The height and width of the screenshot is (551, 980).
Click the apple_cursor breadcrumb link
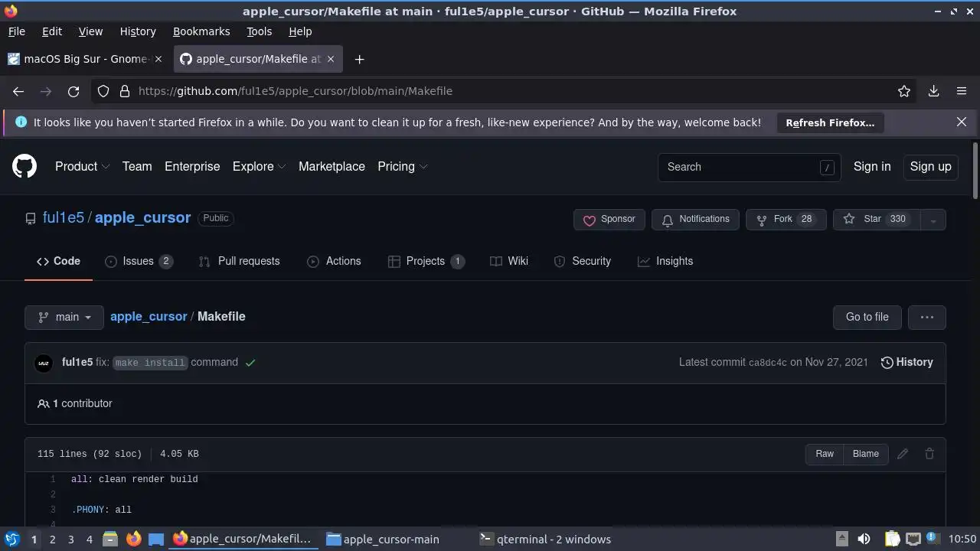tap(149, 316)
